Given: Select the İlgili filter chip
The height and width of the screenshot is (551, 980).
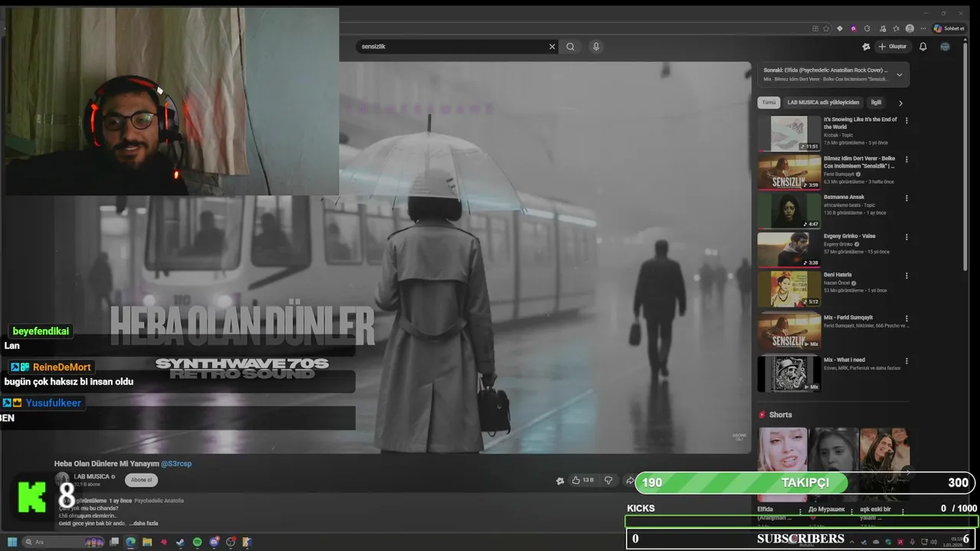Looking at the screenshot, I should tap(876, 103).
